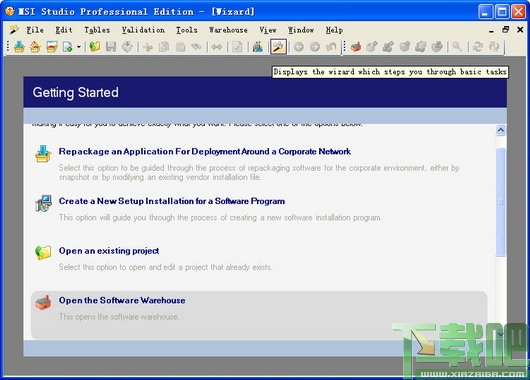Click text "Select this option to open and edit a project"
The image size is (530, 380).
(x=134, y=267)
